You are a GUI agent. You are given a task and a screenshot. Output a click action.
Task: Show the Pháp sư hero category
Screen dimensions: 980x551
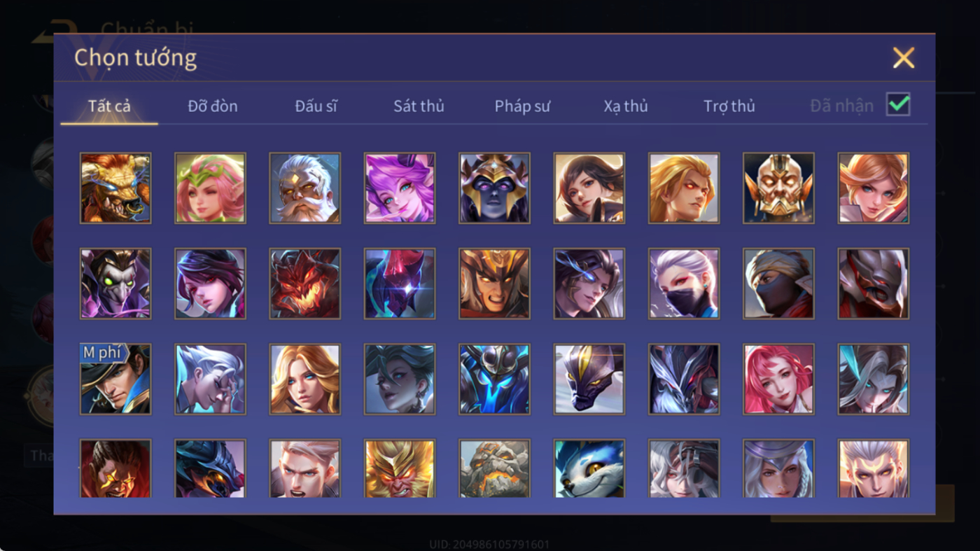(522, 106)
